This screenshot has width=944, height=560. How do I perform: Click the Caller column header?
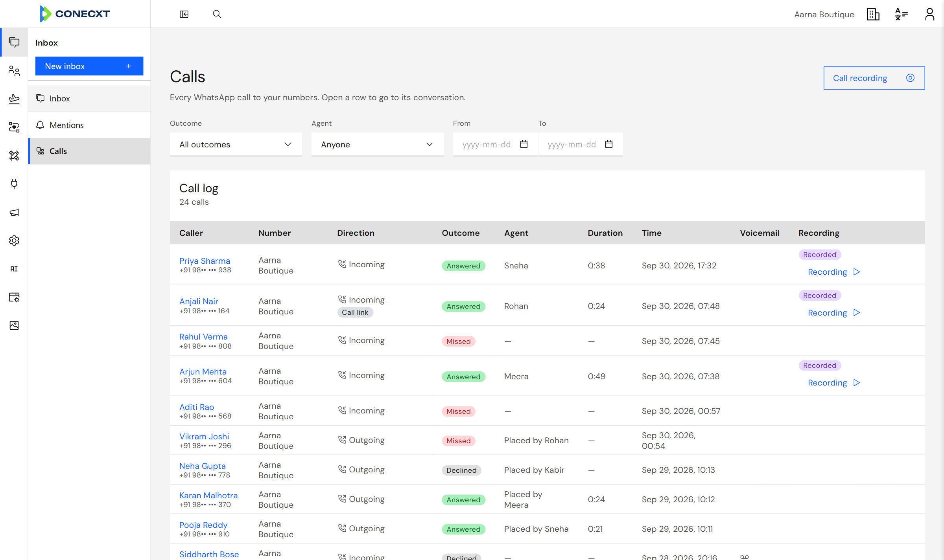click(x=191, y=233)
